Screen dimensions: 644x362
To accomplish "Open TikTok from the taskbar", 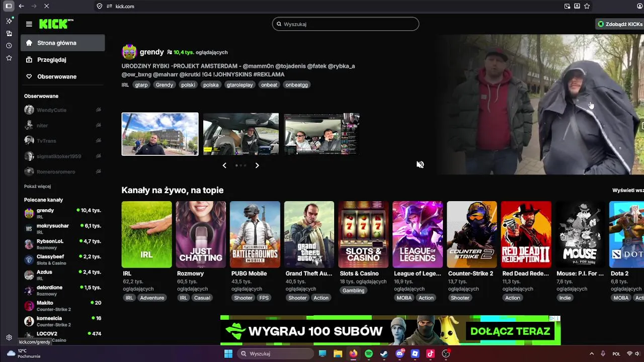I will point(430,353).
